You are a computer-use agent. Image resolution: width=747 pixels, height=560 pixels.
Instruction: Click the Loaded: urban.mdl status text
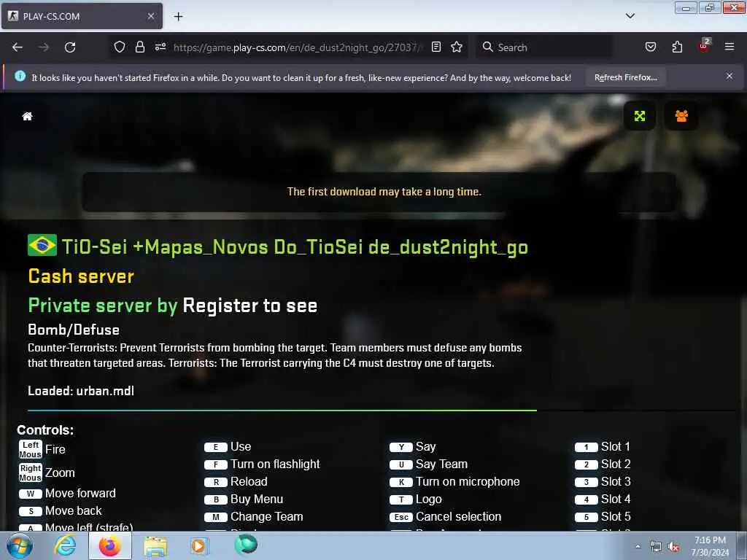click(81, 391)
